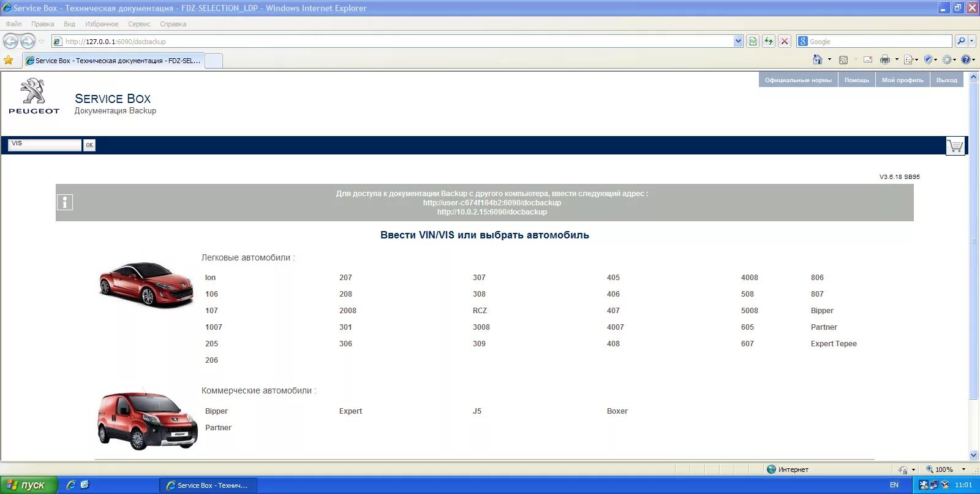Click the Compatibility View broken-page icon
This screenshot has width=980, height=494.
pyautogui.click(x=753, y=41)
